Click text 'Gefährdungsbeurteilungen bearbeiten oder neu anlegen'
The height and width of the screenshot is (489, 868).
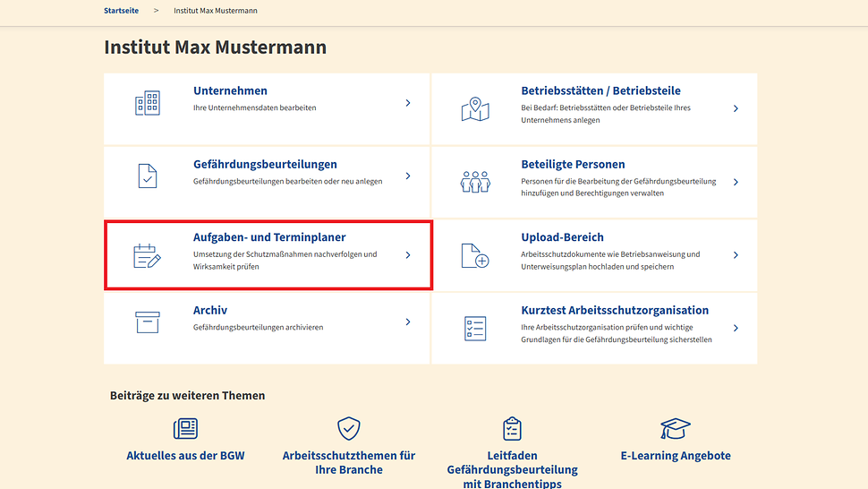coord(288,182)
